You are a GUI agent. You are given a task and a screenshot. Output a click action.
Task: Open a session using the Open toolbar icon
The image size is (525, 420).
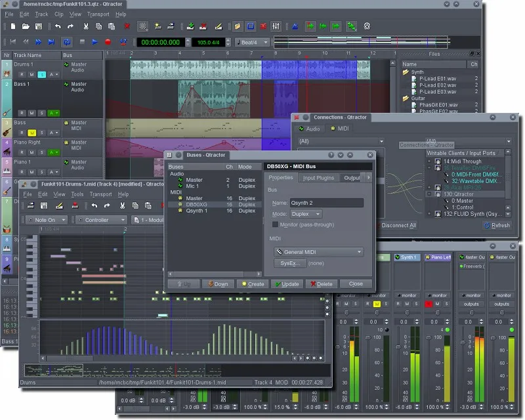click(x=24, y=26)
